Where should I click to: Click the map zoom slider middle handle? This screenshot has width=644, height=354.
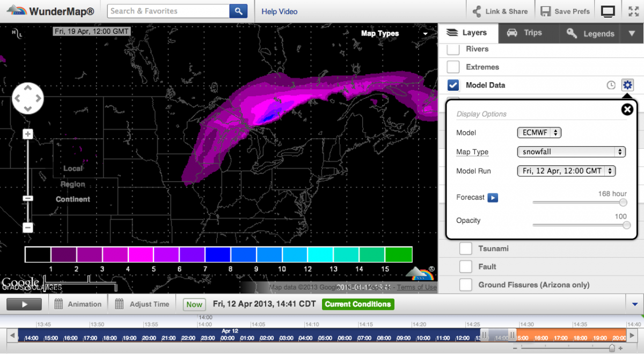click(28, 198)
